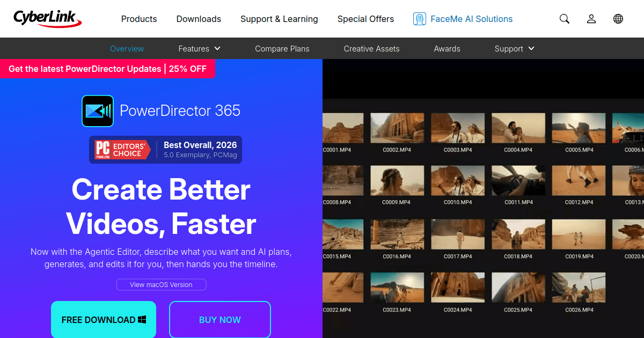Open the Special Offers menu
644x338 pixels.
(x=365, y=19)
